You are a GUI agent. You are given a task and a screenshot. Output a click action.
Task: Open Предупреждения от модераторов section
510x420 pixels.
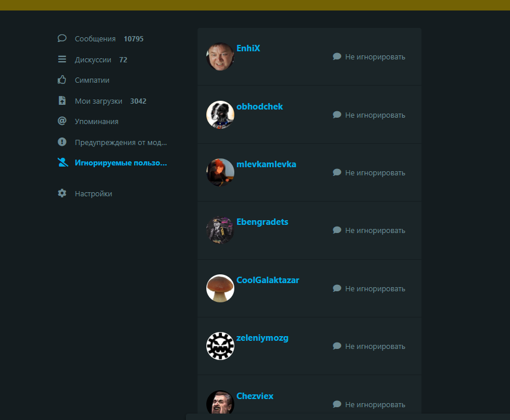tap(121, 142)
